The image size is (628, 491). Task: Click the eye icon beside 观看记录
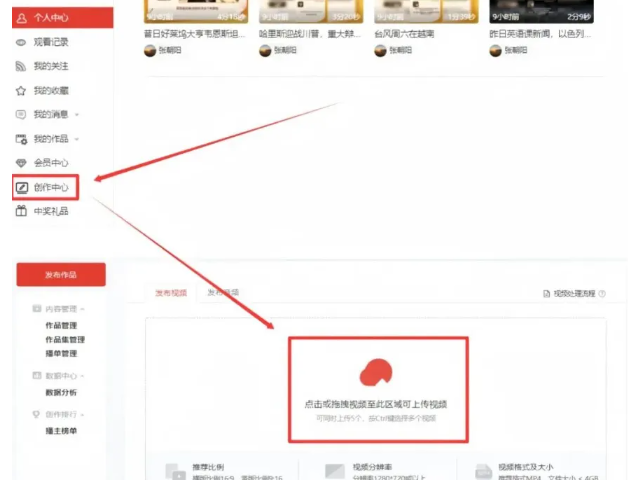[x=21, y=42]
